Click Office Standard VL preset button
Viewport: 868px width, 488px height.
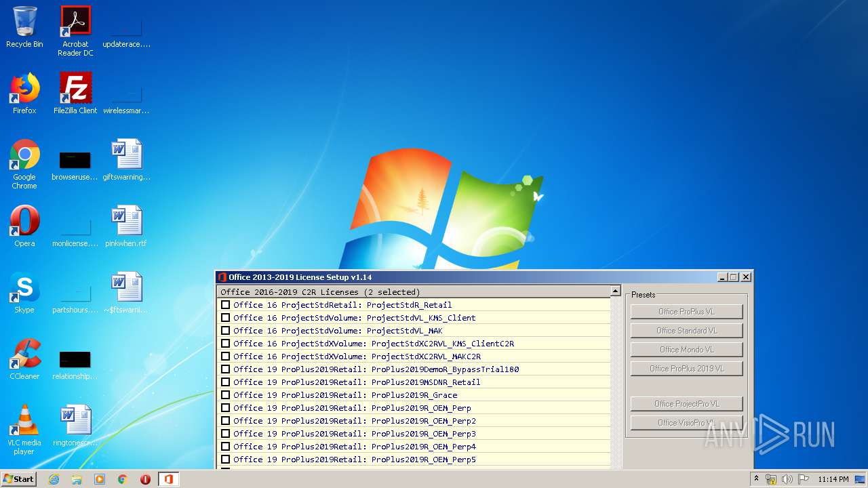coord(686,331)
